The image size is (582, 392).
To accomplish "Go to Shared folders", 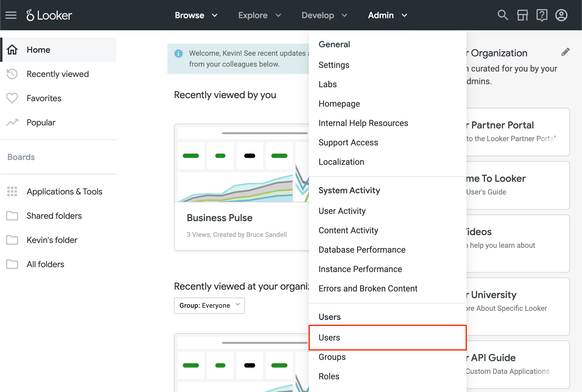I will 54,216.
